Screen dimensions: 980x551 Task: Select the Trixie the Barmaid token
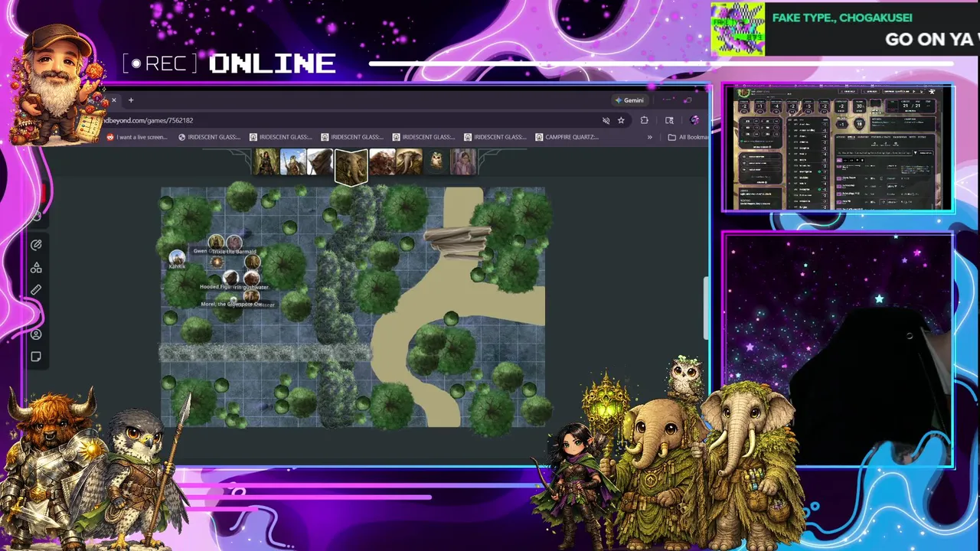(234, 243)
